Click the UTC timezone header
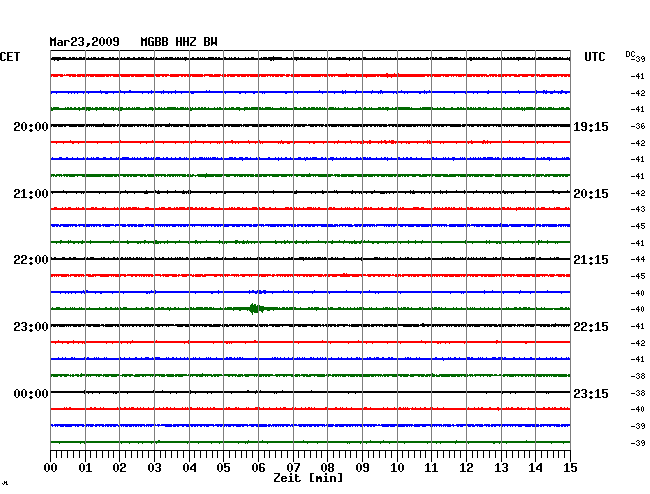This screenshot has width=650, height=494. [595, 57]
